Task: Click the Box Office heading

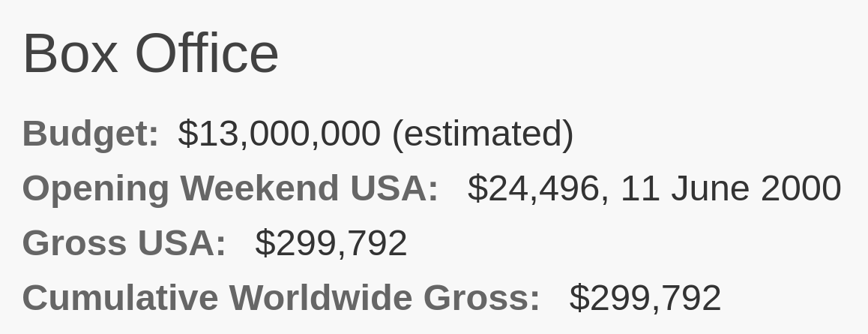Action: [150, 54]
